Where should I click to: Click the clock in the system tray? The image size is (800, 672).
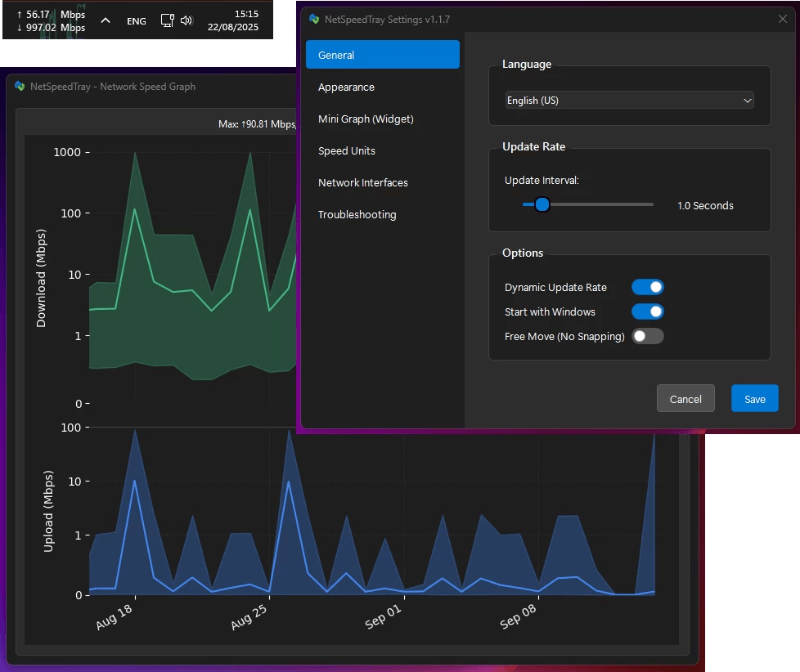233,20
